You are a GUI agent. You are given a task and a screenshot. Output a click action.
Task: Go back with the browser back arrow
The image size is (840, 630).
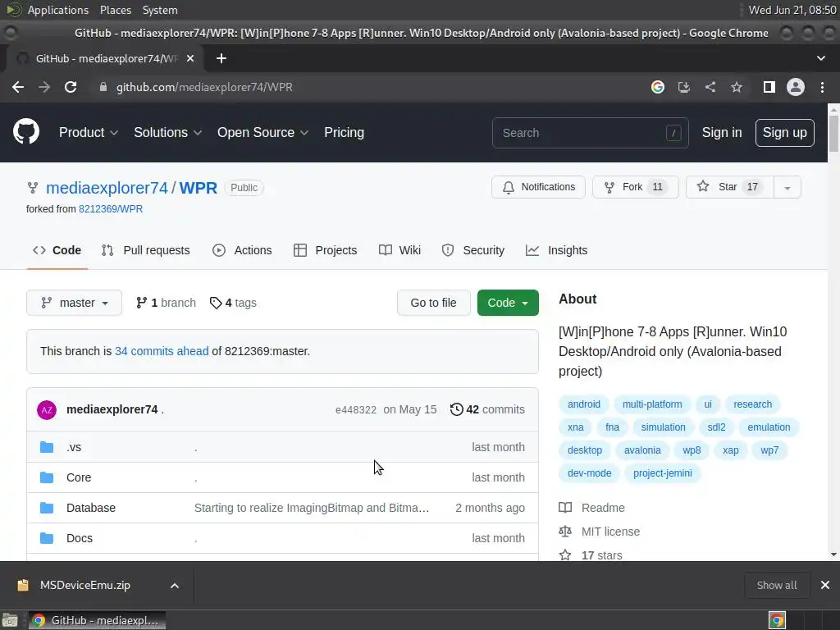pyautogui.click(x=18, y=87)
